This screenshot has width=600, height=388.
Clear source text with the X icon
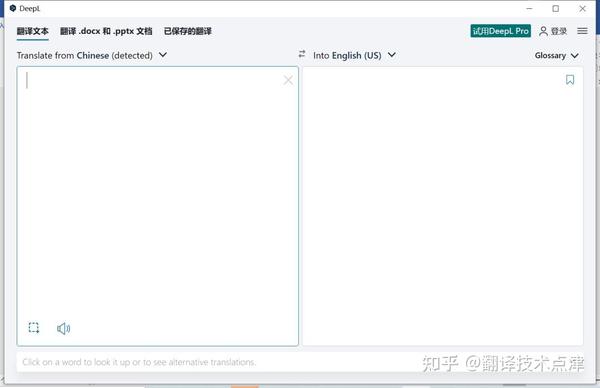288,80
